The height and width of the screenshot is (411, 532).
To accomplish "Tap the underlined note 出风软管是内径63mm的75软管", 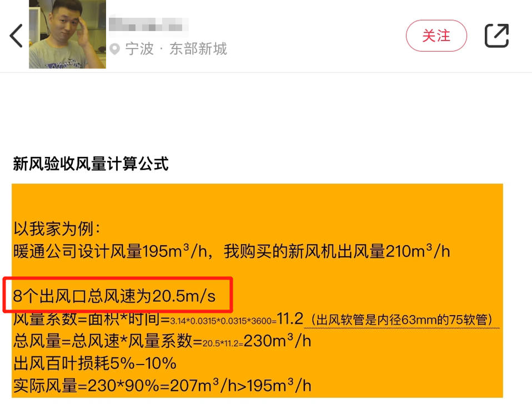I will tap(401, 319).
